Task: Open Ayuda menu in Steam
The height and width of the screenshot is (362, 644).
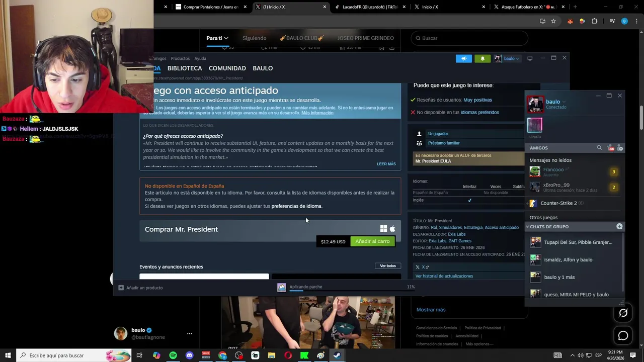Action: (x=200, y=58)
